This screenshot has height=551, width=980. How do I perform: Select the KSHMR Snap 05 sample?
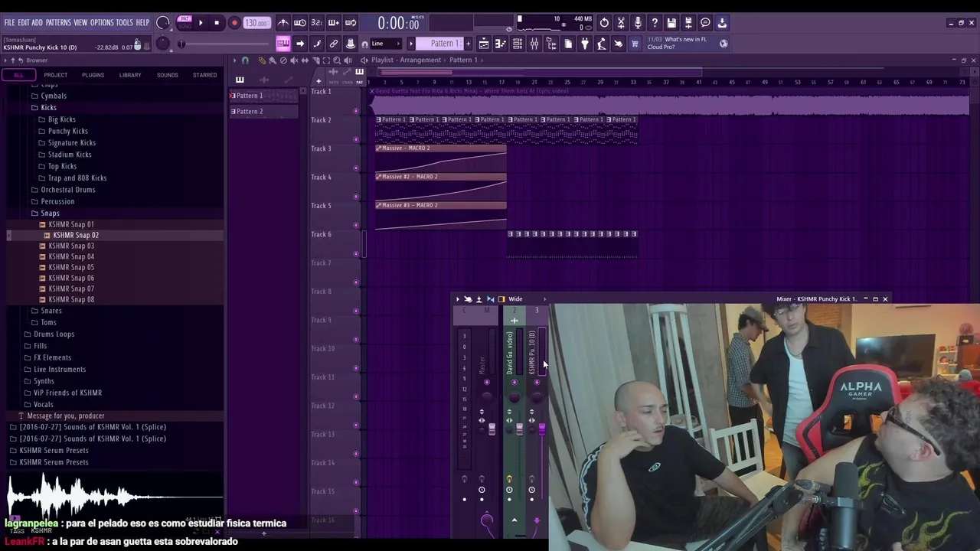71,267
